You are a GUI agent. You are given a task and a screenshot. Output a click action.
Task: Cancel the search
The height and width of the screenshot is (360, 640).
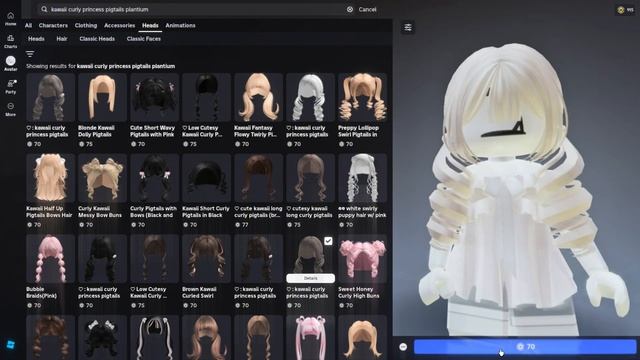pyautogui.click(x=367, y=9)
